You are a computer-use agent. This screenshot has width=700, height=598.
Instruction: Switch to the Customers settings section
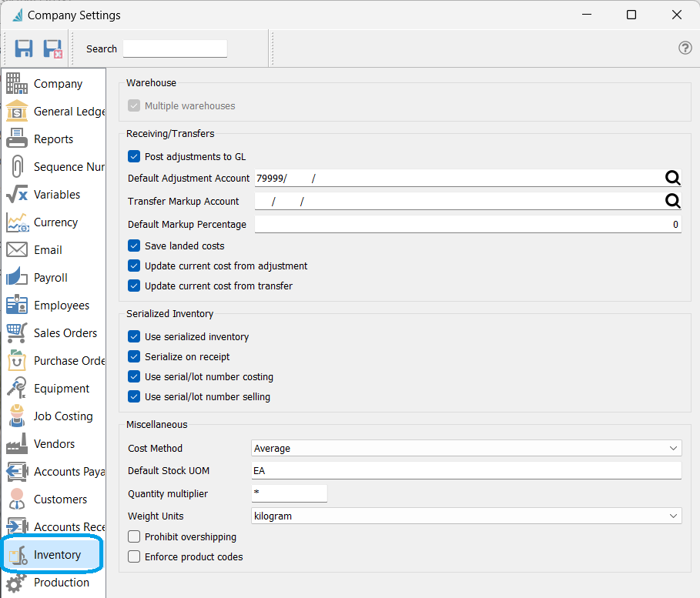point(54,499)
